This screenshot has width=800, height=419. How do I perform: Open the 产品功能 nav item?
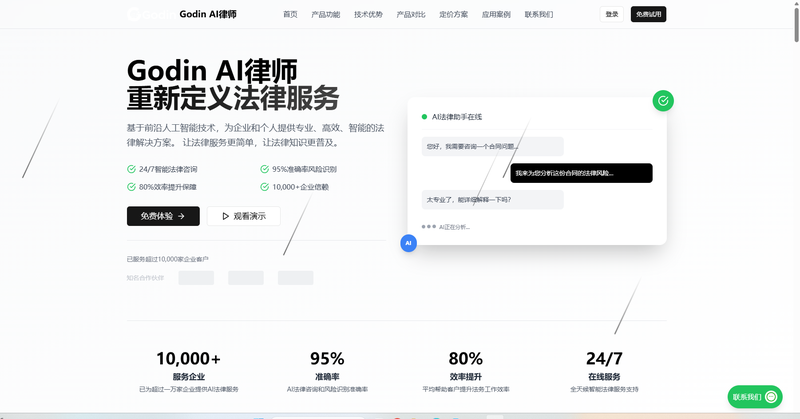point(326,14)
